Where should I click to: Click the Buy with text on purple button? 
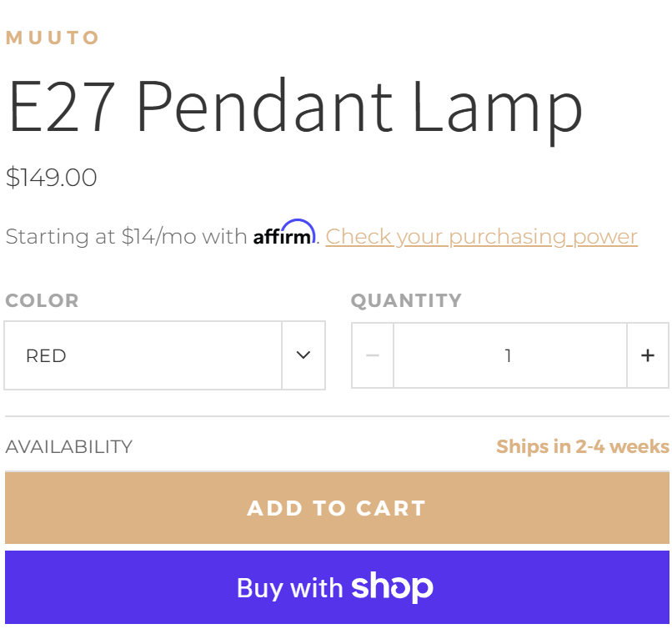click(289, 588)
